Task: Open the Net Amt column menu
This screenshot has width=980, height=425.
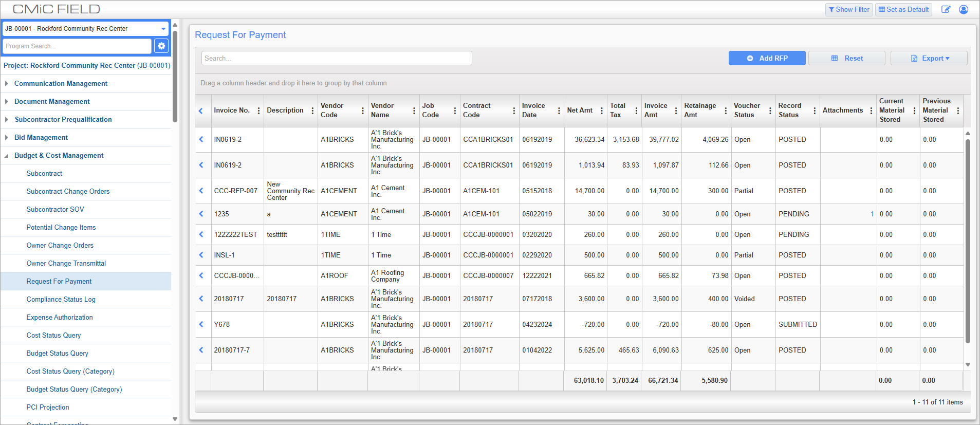Action: pyautogui.click(x=602, y=110)
